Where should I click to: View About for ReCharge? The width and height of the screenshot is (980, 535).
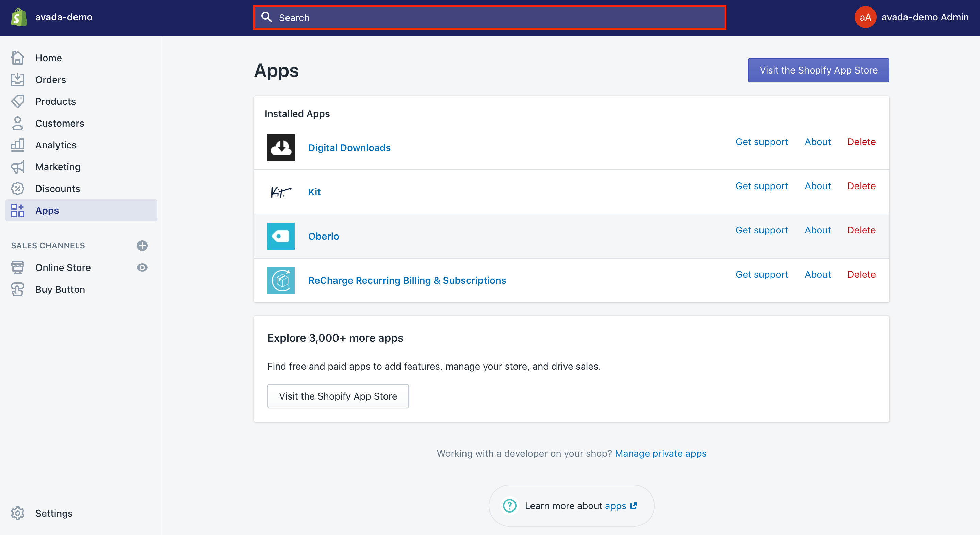coord(818,274)
